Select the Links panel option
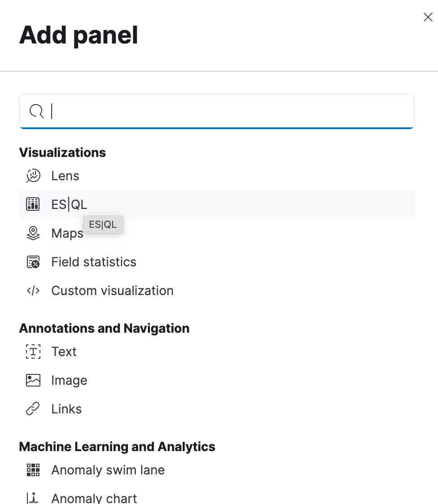This screenshot has width=438, height=504. 66,409
